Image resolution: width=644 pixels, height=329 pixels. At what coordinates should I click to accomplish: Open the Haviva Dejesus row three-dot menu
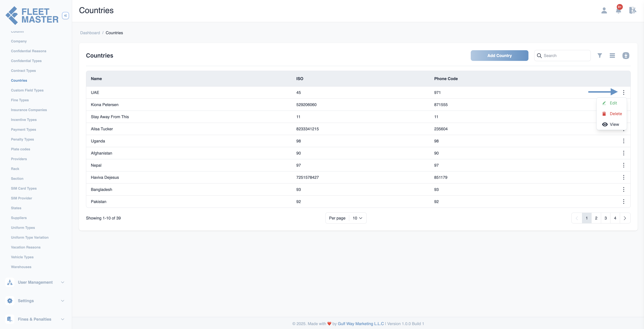coord(624,177)
